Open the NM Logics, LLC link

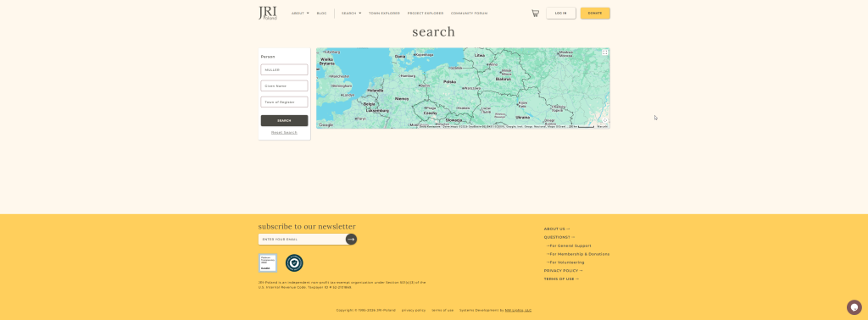(518, 310)
